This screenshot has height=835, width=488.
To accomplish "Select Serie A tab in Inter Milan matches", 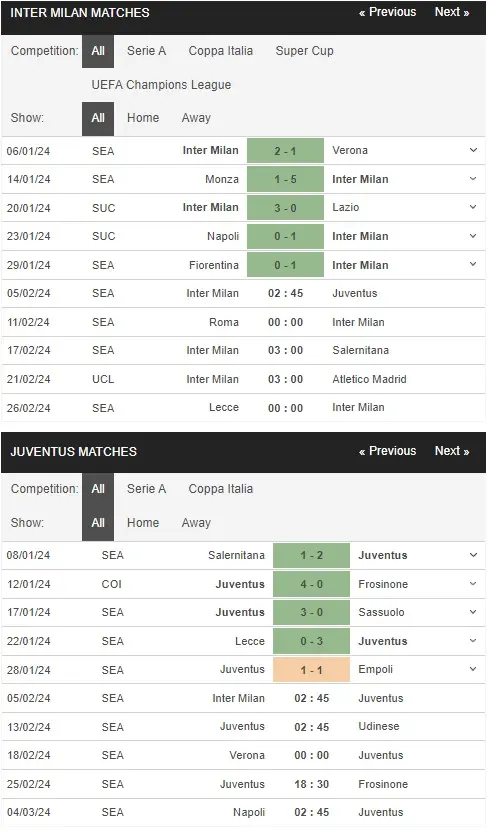I will 147,51.
